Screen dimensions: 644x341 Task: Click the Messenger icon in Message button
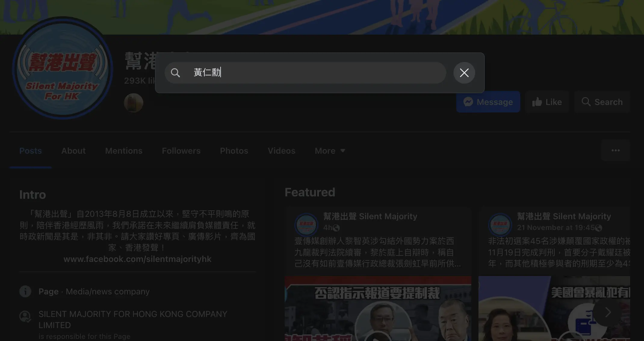point(468,102)
